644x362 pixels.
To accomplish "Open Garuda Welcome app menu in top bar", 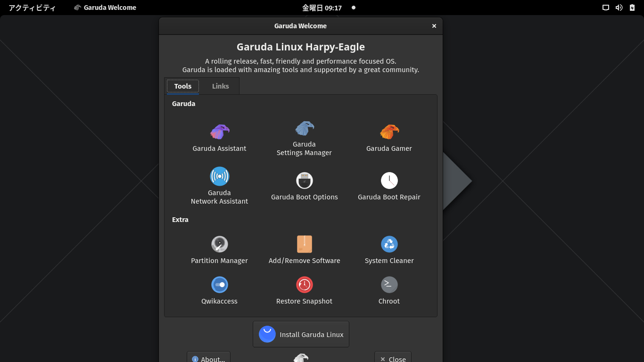I will click(x=105, y=8).
